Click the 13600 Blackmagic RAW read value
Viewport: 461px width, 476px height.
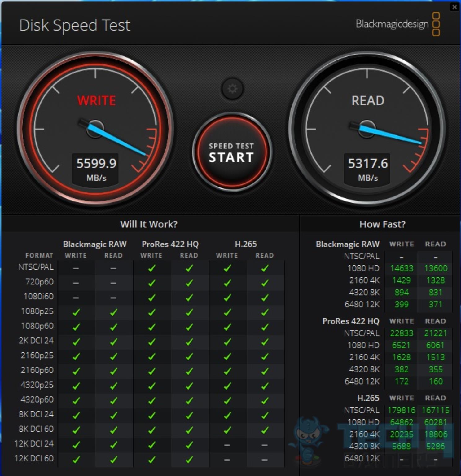[436, 268]
